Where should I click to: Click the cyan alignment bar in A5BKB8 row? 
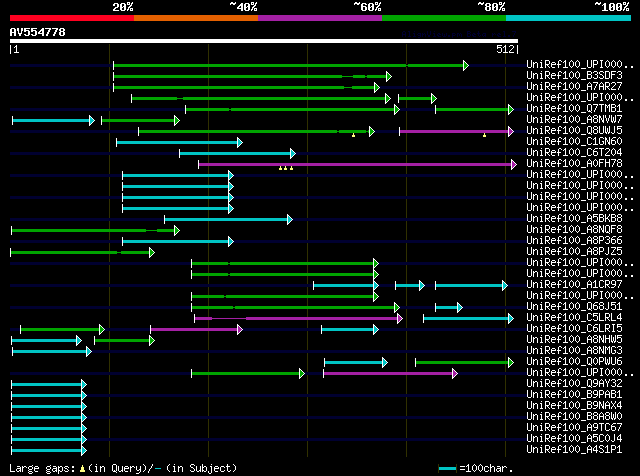(x=229, y=220)
